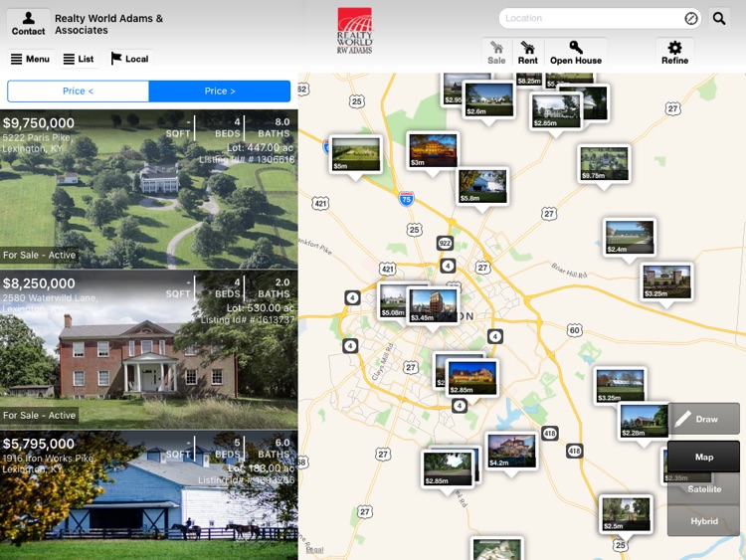Click the $2.6m map pin
Screen dimensions: 746x560
point(488,99)
